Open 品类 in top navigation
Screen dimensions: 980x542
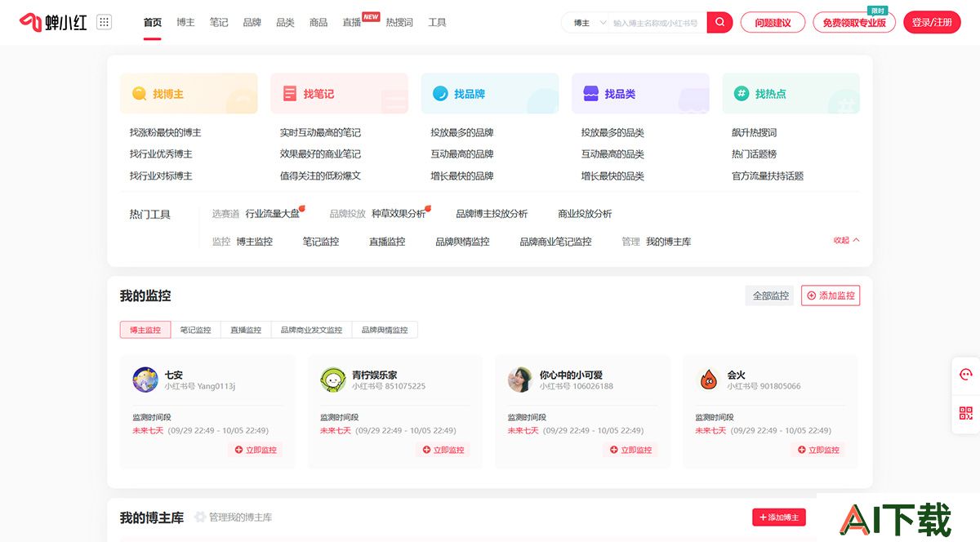[x=285, y=22]
